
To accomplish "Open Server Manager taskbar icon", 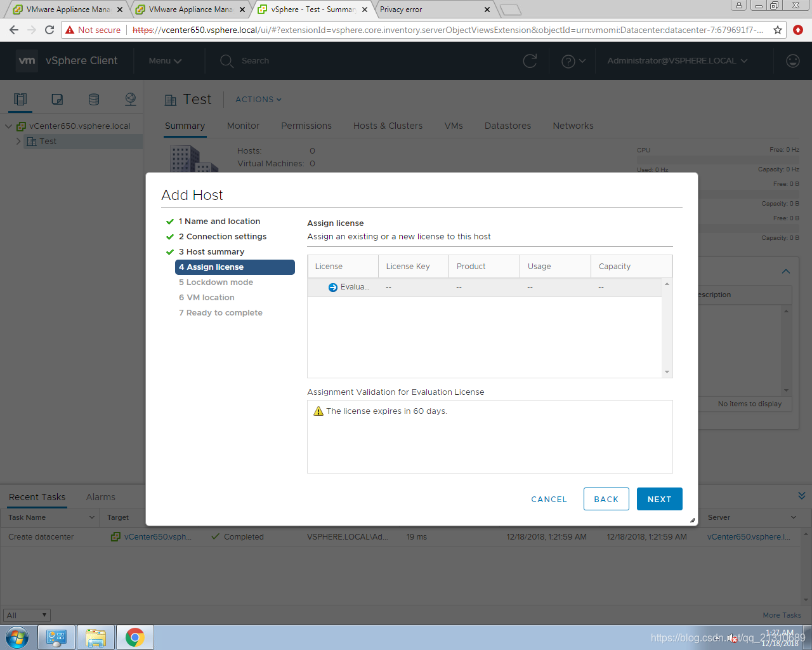I will coord(56,637).
